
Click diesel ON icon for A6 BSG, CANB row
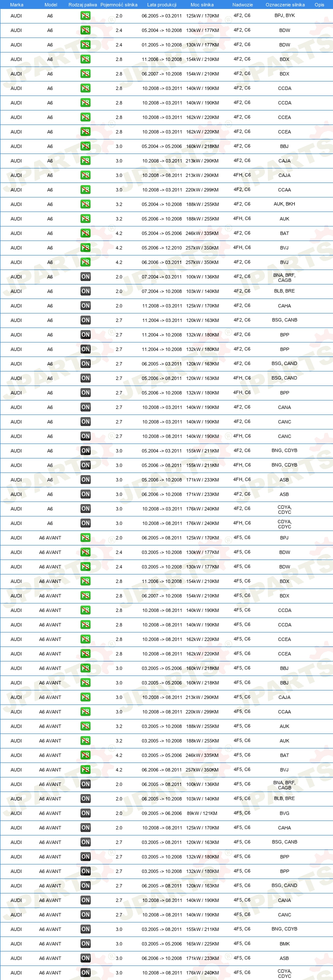(x=86, y=320)
